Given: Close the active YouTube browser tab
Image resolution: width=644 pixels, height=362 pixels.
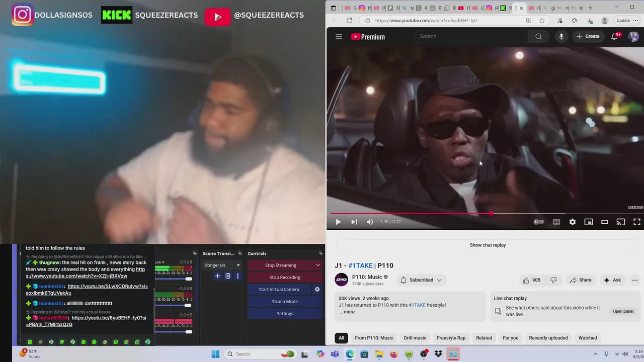Looking at the screenshot, I should (521, 8).
